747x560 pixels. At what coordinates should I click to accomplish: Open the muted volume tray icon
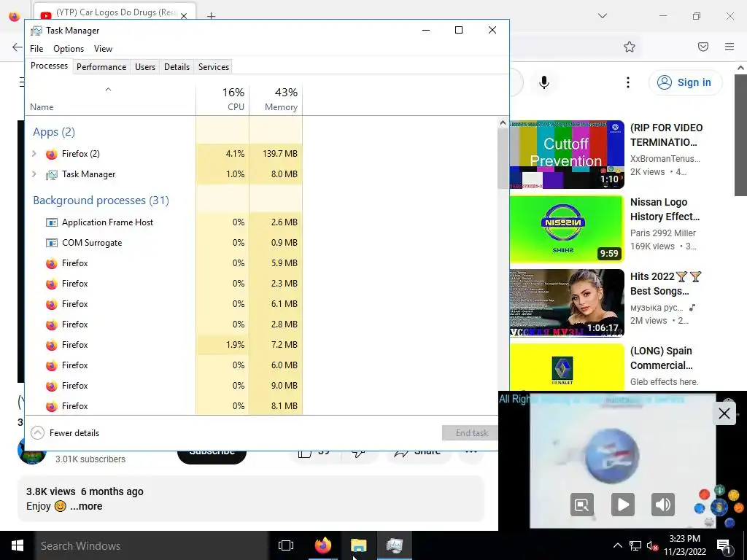652,545
